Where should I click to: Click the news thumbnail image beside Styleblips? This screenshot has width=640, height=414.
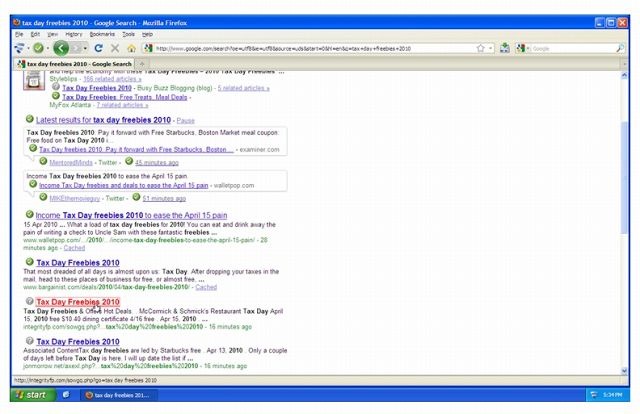click(x=34, y=80)
